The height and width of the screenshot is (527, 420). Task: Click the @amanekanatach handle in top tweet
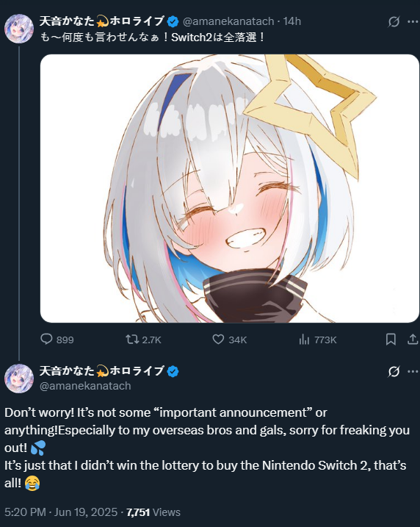(228, 21)
